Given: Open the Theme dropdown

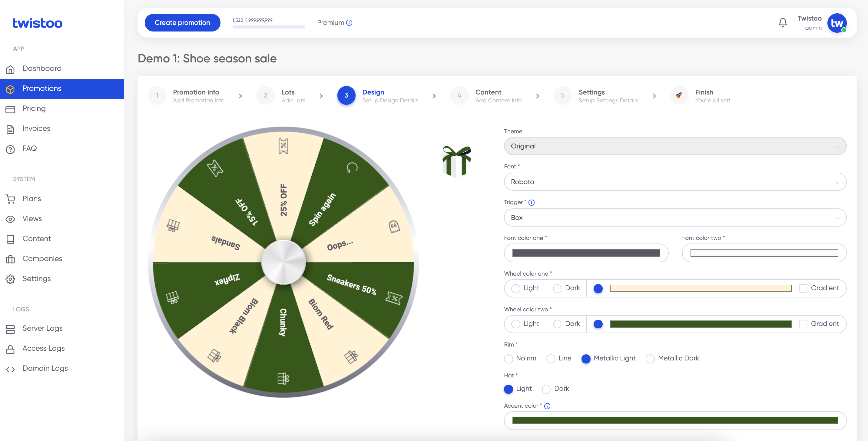Looking at the screenshot, I should tap(675, 146).
